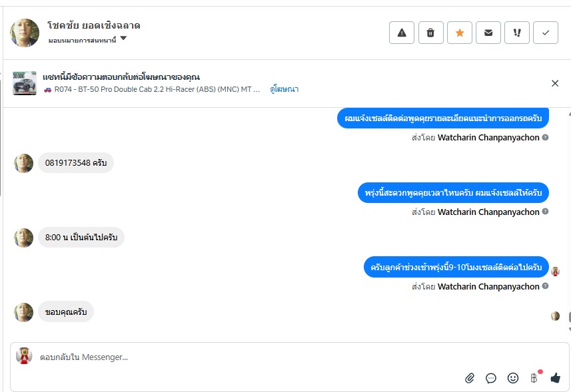
Task: Delete conversation with the trash icon
Action: [430, 33]
